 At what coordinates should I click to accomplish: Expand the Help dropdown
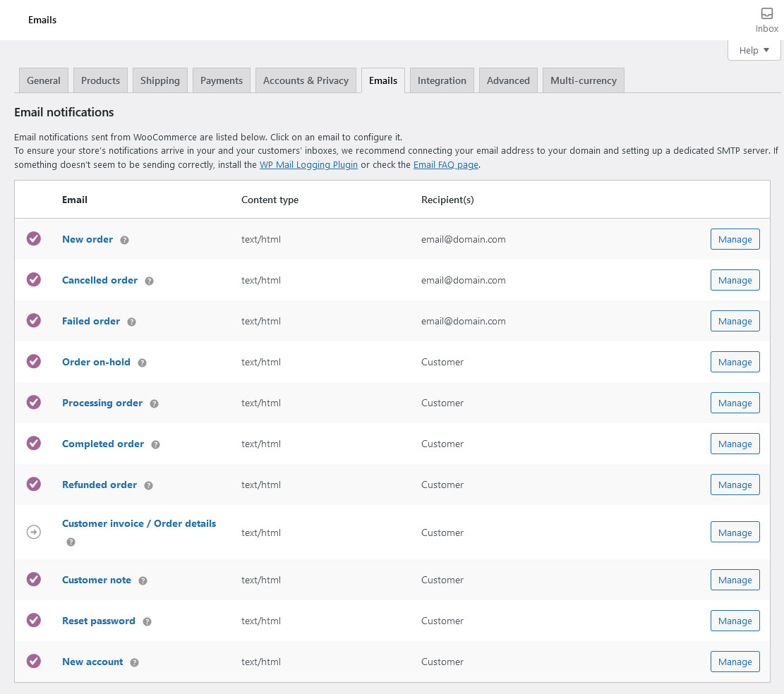(x=754, y=51)
